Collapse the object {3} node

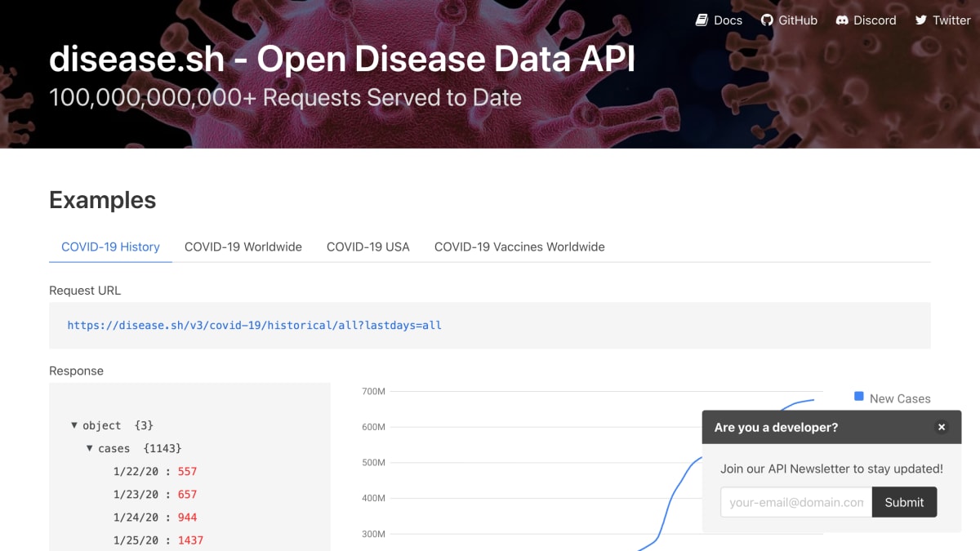pyautogui.click(x=74, y=425)
